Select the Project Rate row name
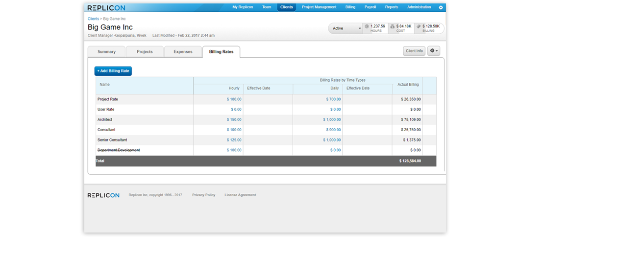 pyautogui.click(x=108, y=99)
